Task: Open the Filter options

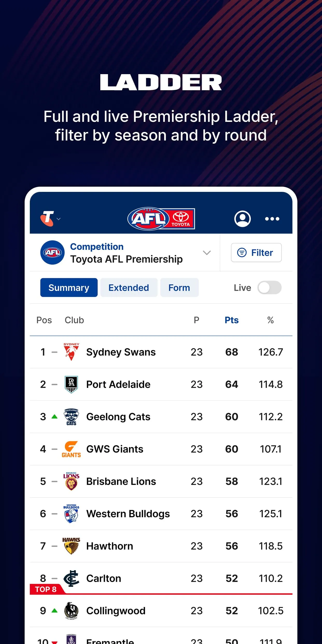Action: tap(256, 253)
